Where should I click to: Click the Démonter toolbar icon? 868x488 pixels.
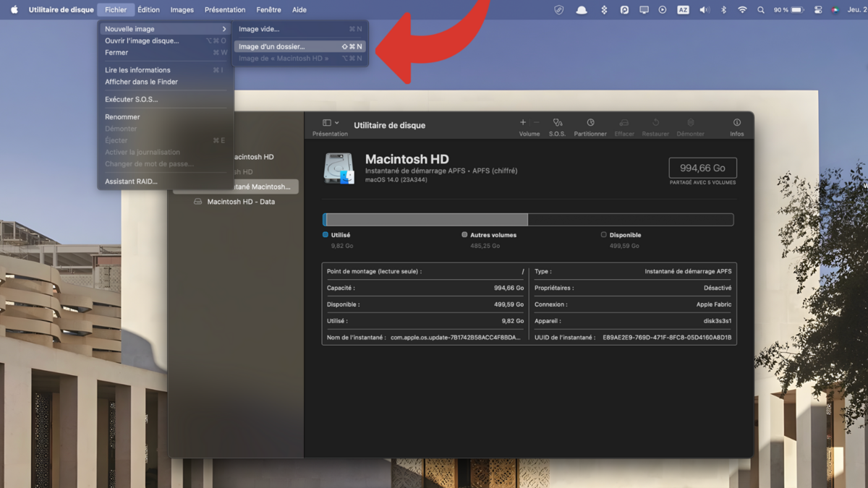click(x=691, y=123)
